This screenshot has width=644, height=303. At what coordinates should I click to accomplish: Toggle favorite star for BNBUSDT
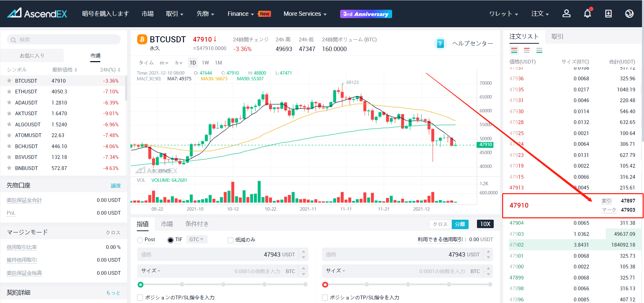[x=9, y=168]
